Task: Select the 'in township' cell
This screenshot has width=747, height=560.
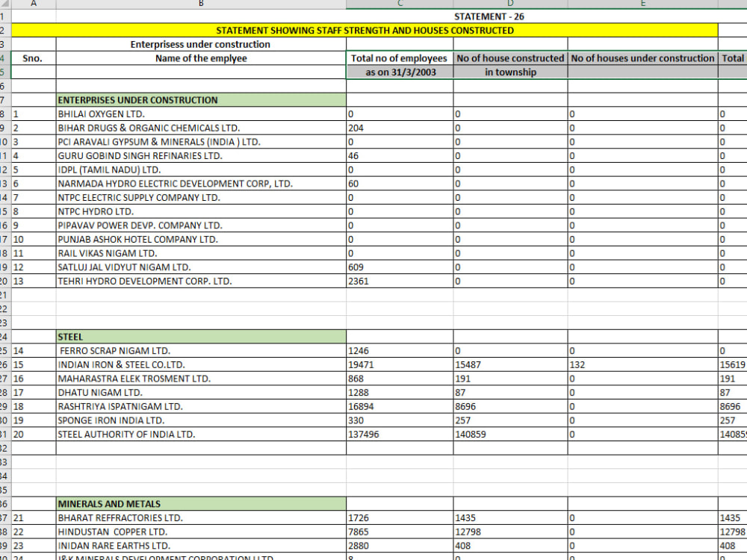Action: point(510,72)
